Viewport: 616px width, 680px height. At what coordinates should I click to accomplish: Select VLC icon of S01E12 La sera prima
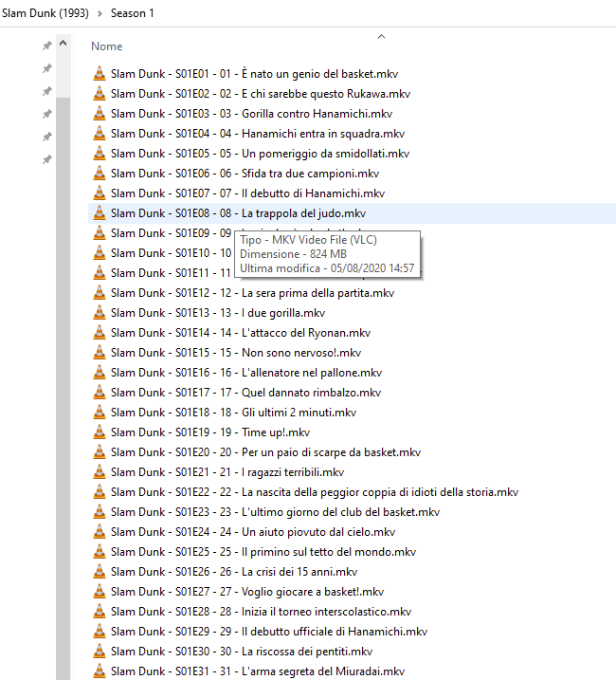100,293
